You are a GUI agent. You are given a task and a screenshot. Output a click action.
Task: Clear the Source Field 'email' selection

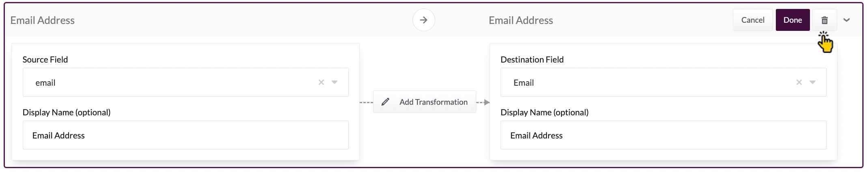pyautogui.click(x=321, y=82)
